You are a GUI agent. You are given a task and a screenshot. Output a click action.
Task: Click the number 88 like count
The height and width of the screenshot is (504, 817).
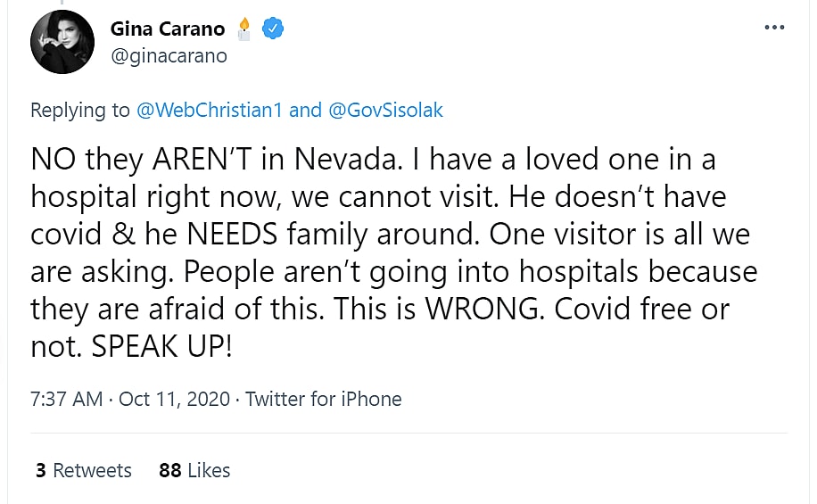(x=169, y=470)
